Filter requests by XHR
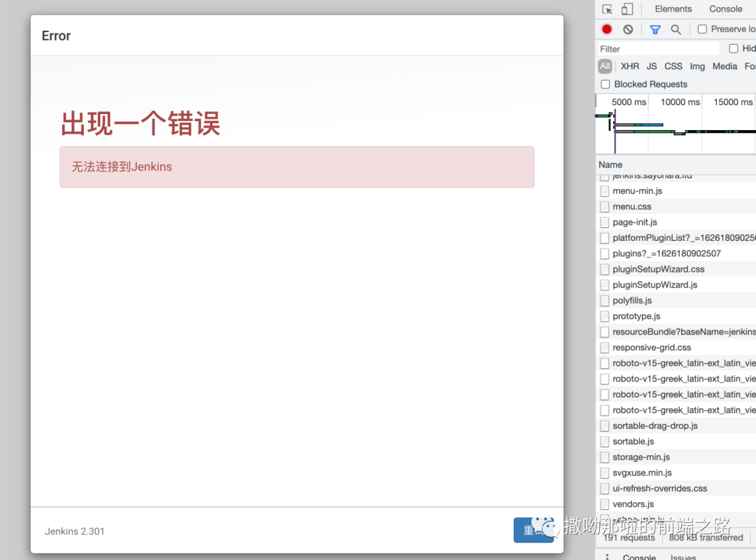This screenshot has width=756, height=560. tap(630, 66)
